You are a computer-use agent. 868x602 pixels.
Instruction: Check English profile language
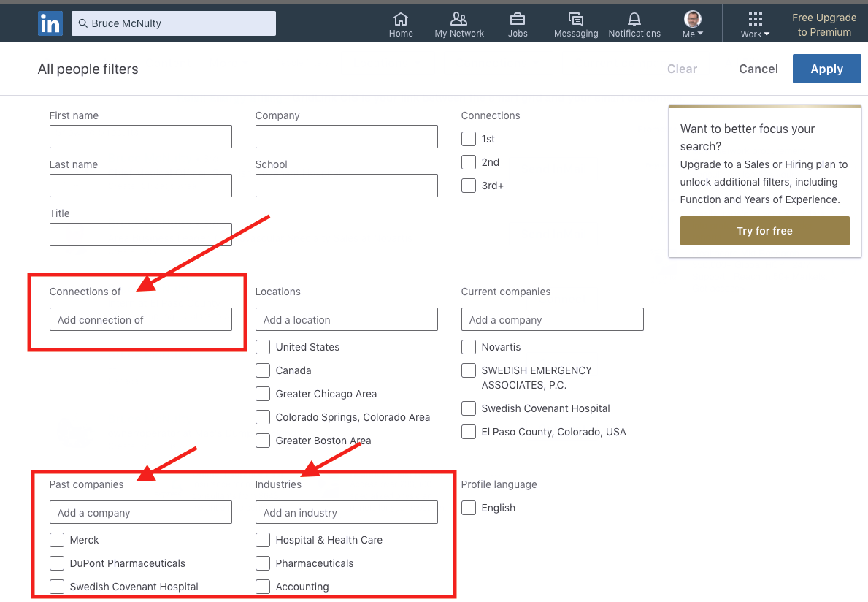469,507
